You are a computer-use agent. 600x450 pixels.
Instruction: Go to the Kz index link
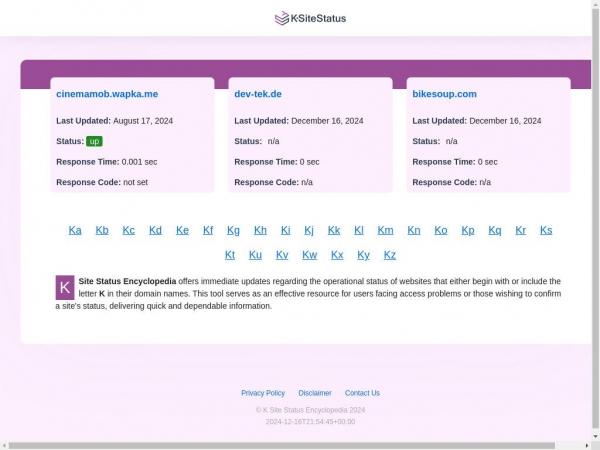pyautogui.click(x=390, y=255)
